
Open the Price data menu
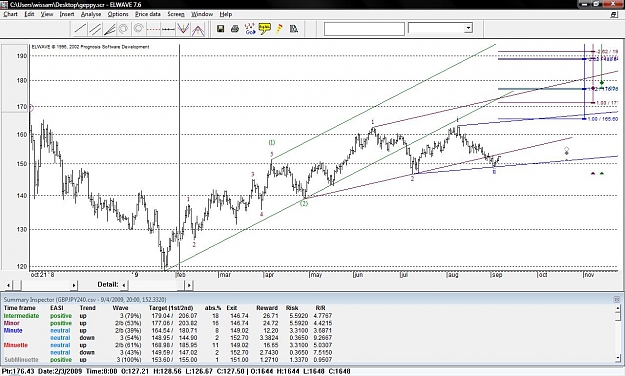click(147, 14)
